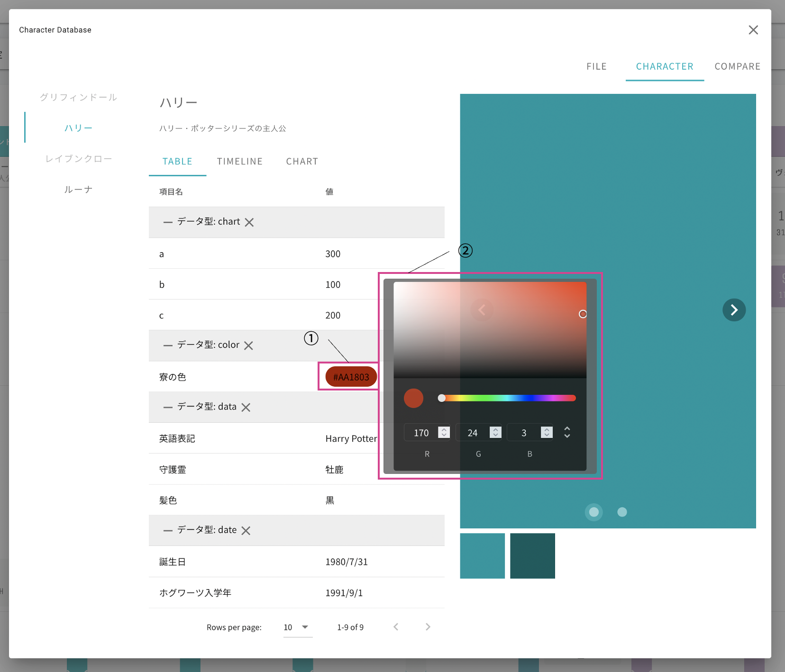The height and width of the screenshot is (672, 785).
Task: Switch to the COMPARE tab
Action: point(737,67)
